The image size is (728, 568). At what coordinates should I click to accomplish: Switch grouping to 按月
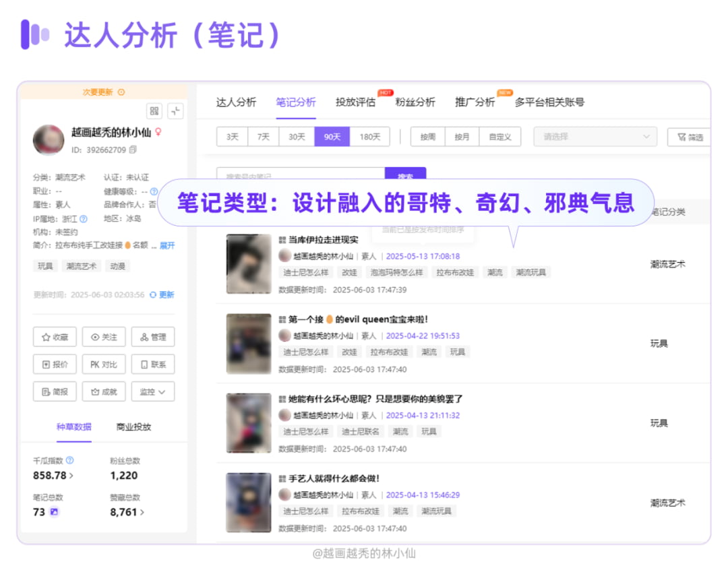coord(462,137)
